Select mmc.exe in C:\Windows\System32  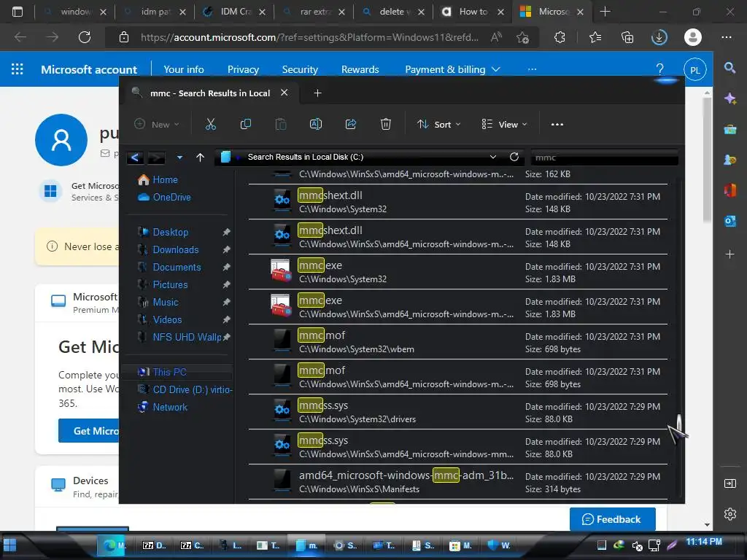pos(457,272)
